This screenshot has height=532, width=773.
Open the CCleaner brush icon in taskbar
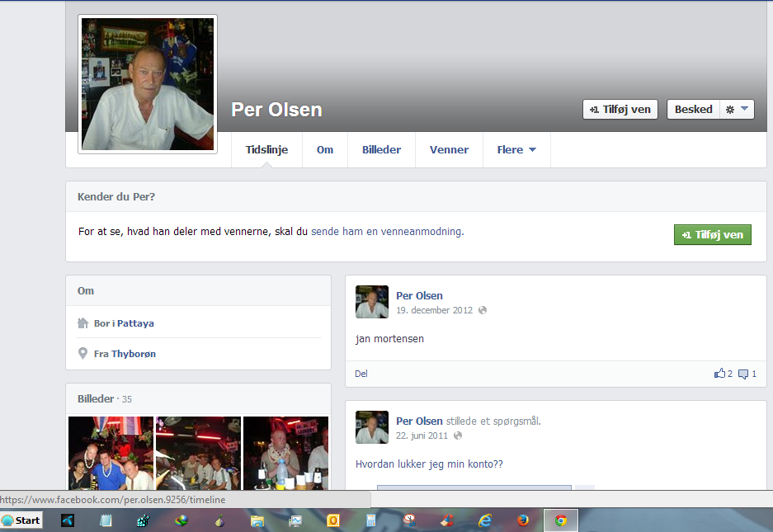(x=447, y=520)
